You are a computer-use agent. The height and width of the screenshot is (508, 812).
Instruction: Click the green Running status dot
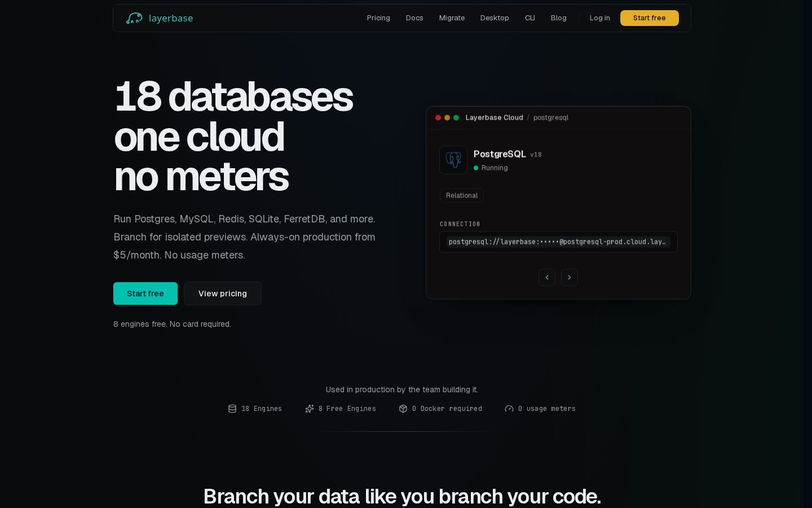[476, 168]
